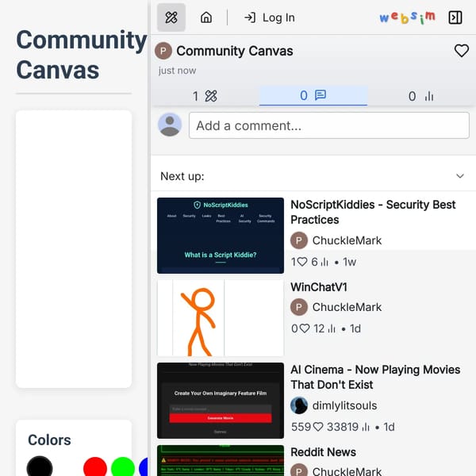The width and height of the screenshot is (476, 476).
Task: Open the views stats tab showing 0
Action: tap(421, 96)
